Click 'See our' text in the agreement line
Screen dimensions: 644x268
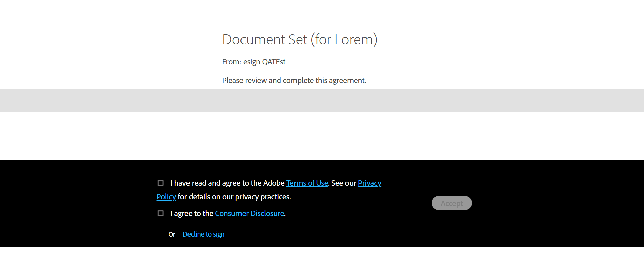click(x=343, y=183)
